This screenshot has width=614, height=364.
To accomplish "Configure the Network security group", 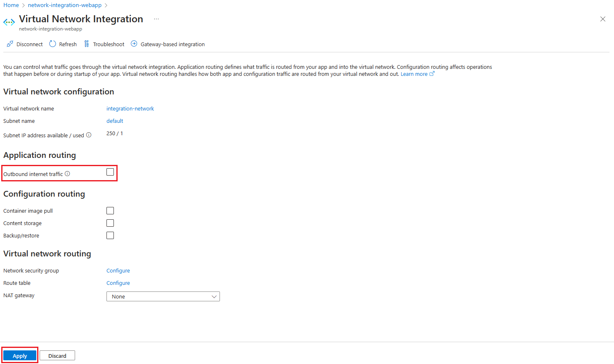I will 118,270.
